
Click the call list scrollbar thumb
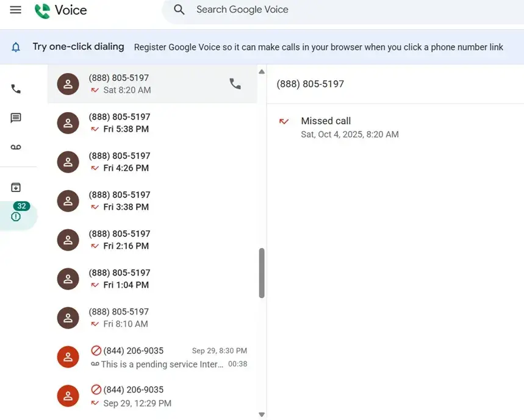[x=262, y=272]
